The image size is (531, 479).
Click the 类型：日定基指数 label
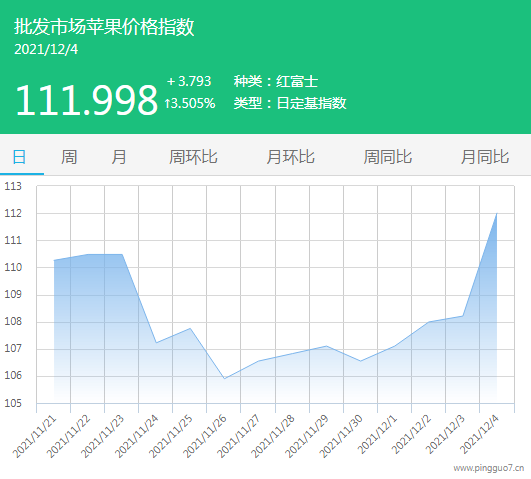pos(290,103)
